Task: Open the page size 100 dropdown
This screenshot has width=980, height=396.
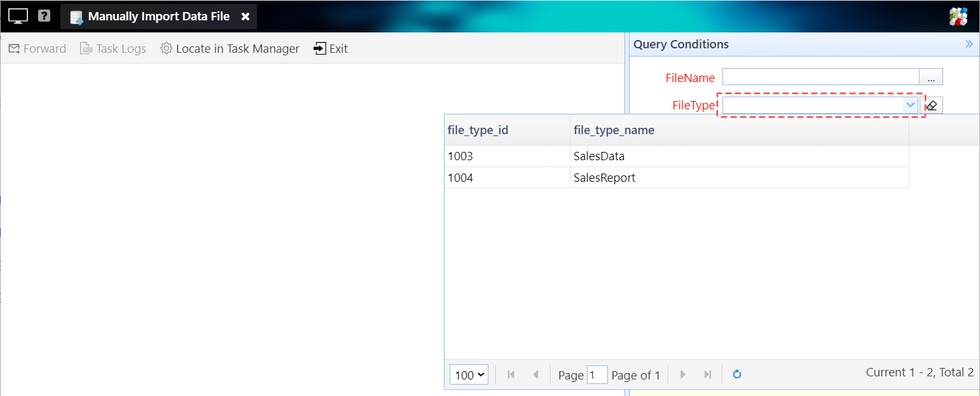Action: point(469,375)
